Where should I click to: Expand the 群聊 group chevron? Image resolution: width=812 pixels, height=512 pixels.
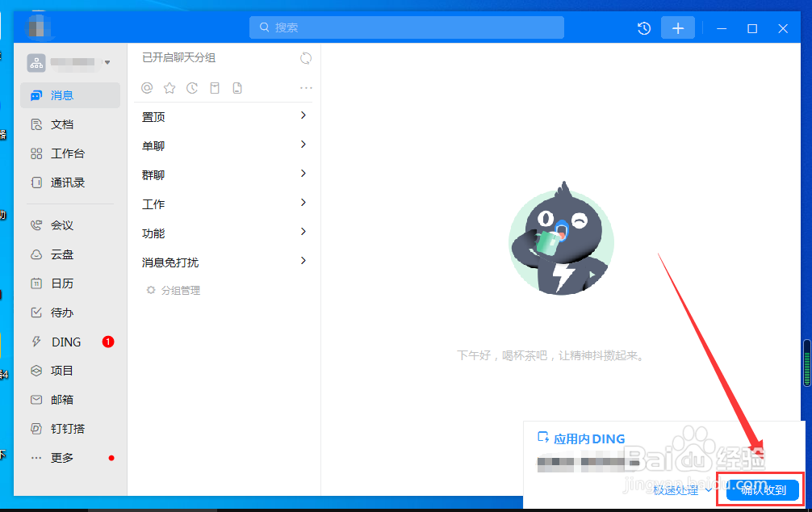point(303,173)
